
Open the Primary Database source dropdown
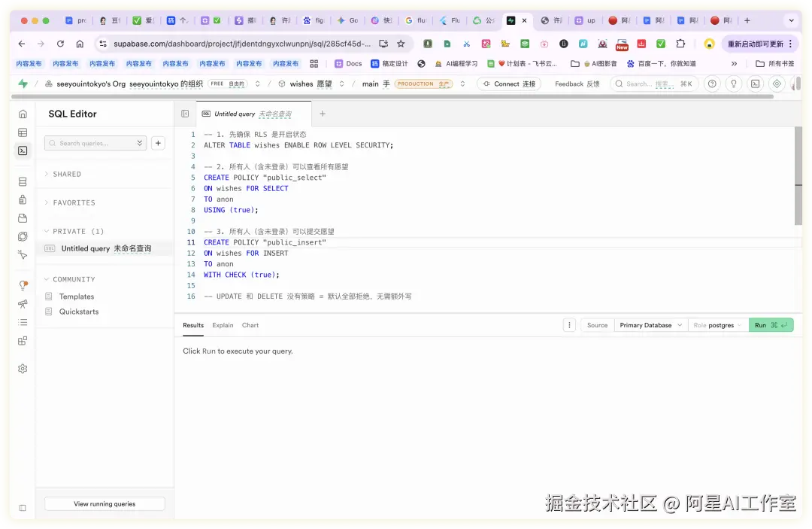pos(650,325)
